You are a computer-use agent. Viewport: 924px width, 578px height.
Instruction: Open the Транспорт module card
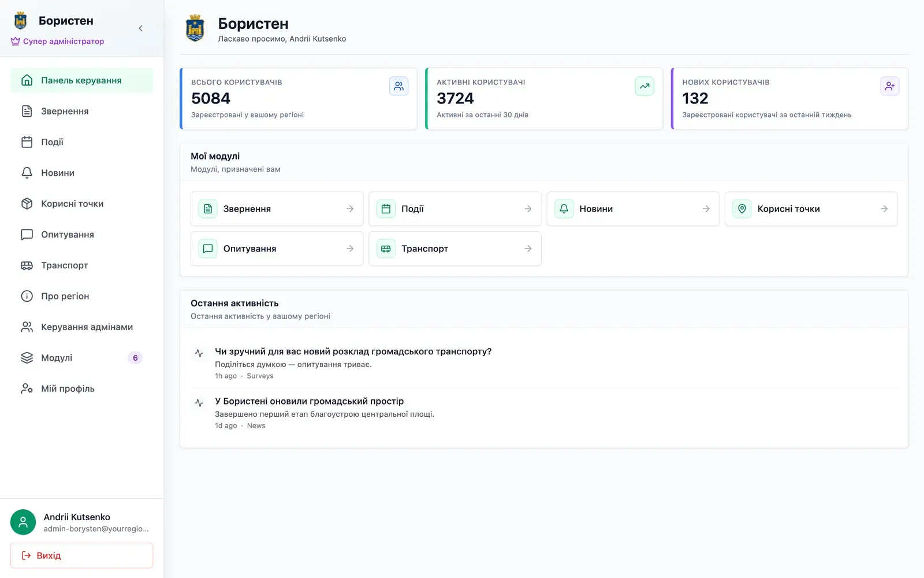[455, 249]
